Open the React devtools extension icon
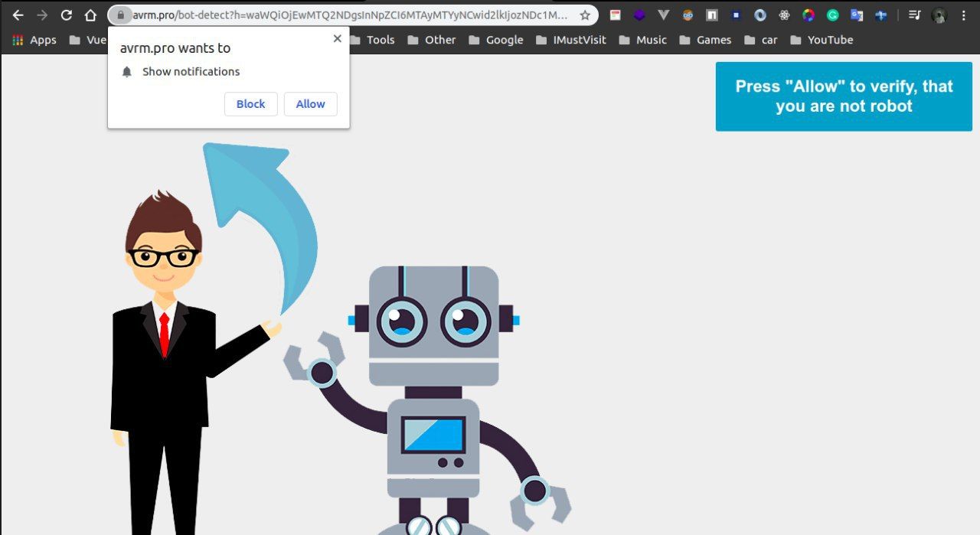The width and height of the screenshot is (980, 535). click(784, 15)
